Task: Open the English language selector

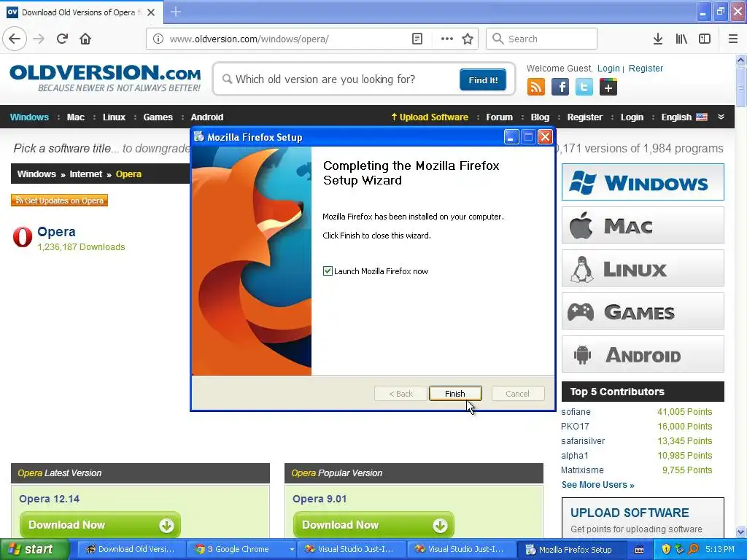Action: tap(684, 117)
